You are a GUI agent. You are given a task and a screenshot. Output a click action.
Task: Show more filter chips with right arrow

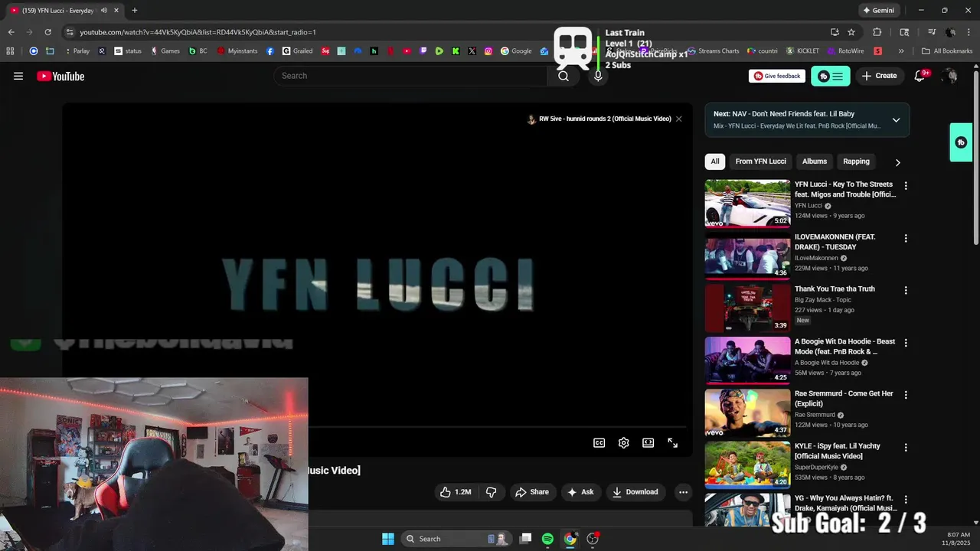click(x=897, y=162)
